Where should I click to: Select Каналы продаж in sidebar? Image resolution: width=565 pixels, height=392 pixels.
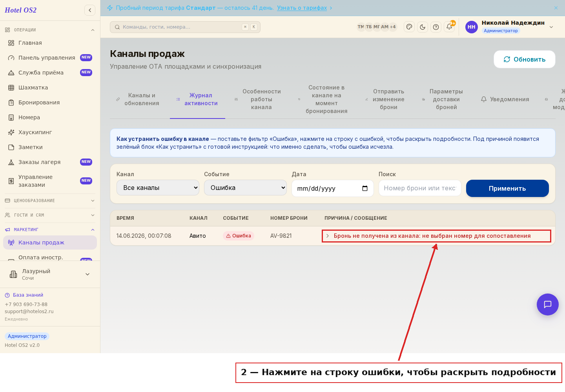[50, 242]
